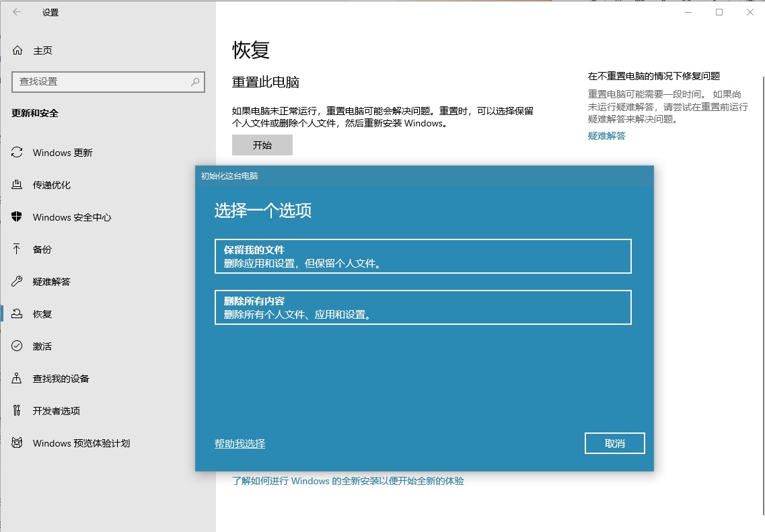Image resolution: width=765 pixels, height=532 pixels.
Task: Go to 主页 settings home
Action: 40,50
